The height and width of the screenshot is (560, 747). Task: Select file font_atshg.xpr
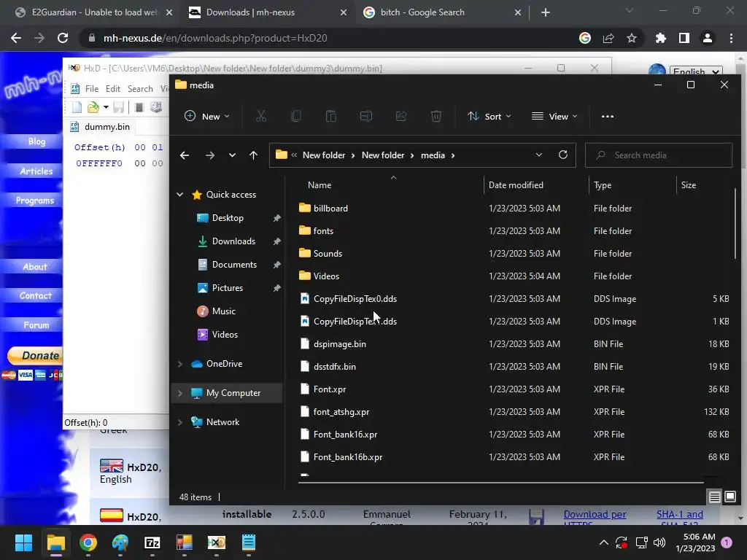click(x=341, y=412)
